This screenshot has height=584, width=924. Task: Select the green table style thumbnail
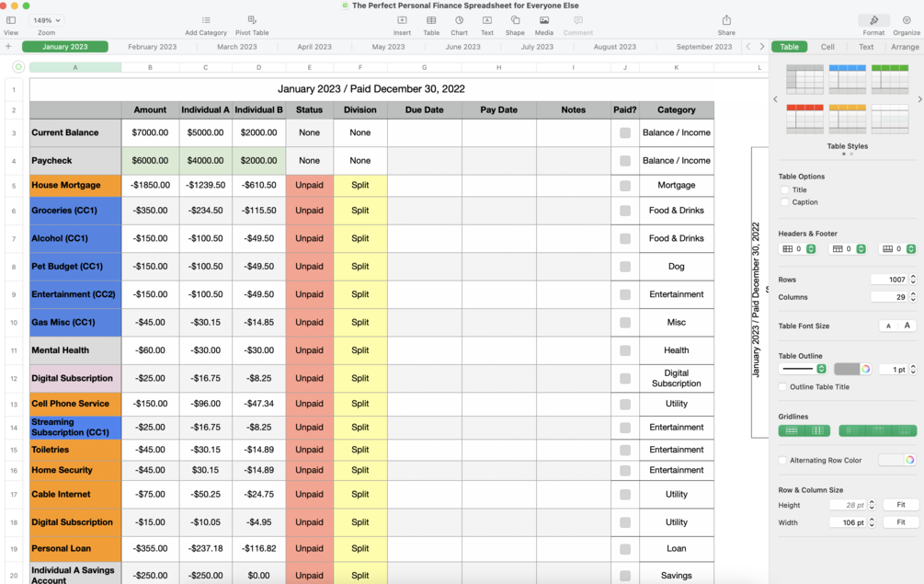[x=890, y=80]
